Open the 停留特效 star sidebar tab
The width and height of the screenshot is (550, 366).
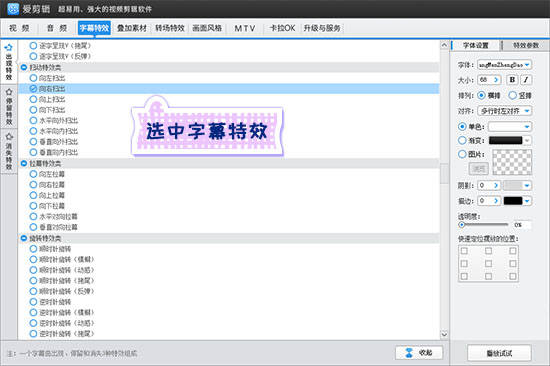click(x=9, y=107)
